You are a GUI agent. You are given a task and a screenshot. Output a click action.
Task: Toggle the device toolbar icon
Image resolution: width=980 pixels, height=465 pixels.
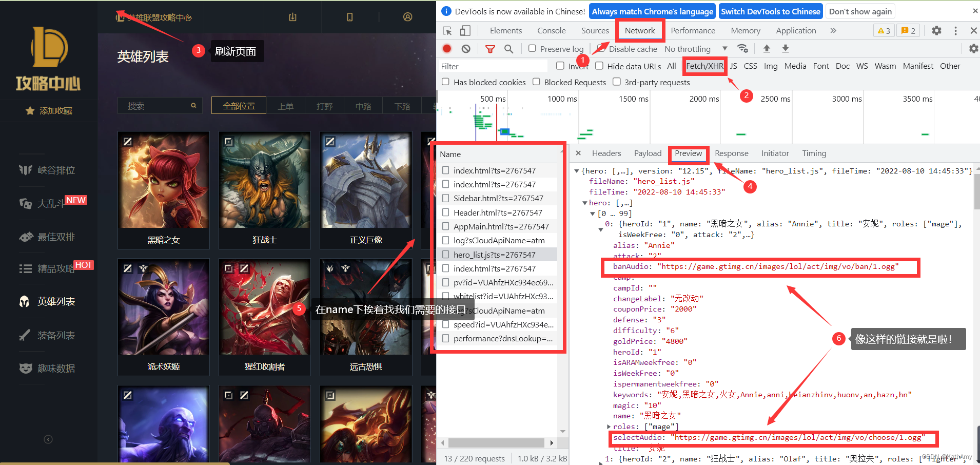tap(465, 31)
